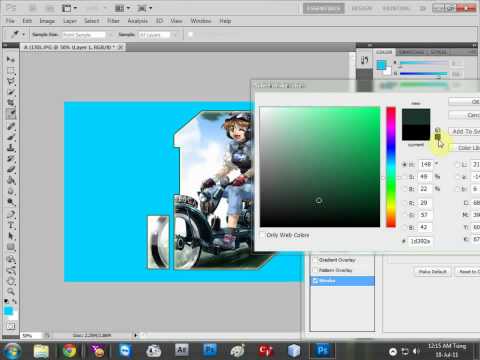480x360 pixels.
Task: Open the Screen Mode dropdown
Action: coord(145,8)
